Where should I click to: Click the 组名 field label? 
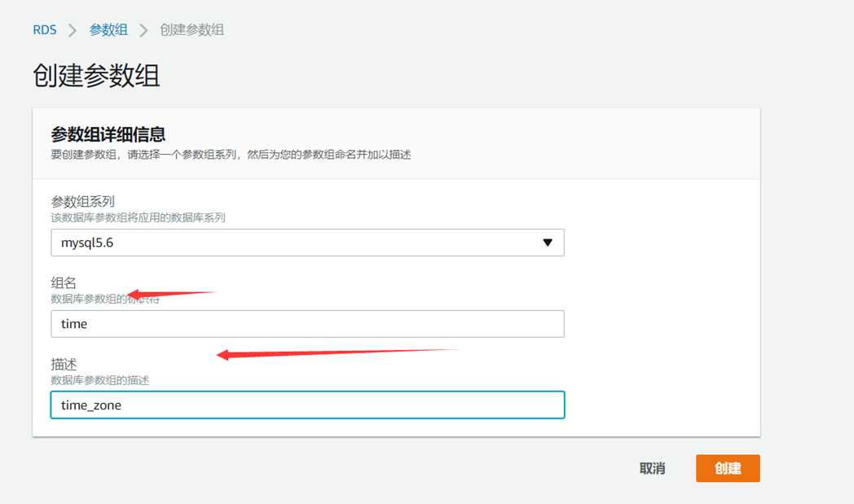[64, 283]
